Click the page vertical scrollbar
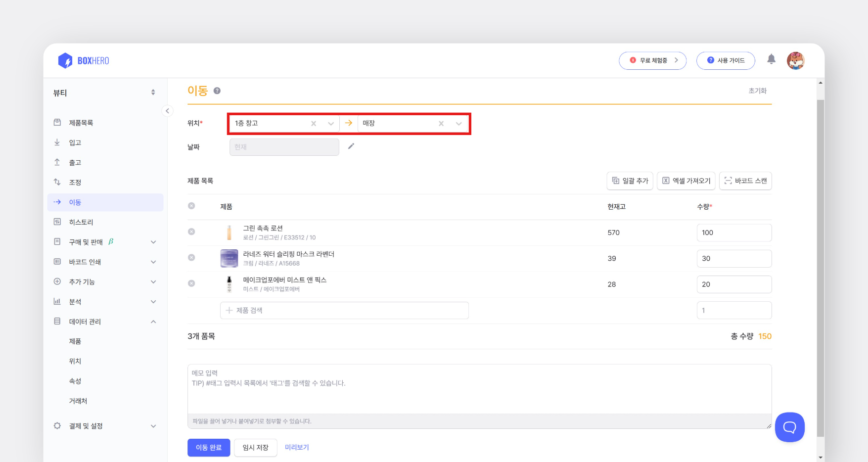This screenshot has width=868, height=462. click(821, 267)
